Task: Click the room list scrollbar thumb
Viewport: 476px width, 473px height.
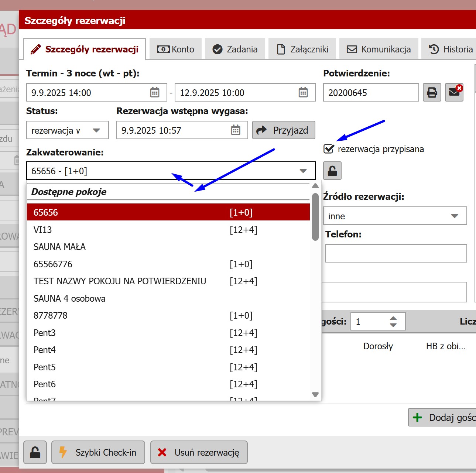Action: click(x=315, y=217)
